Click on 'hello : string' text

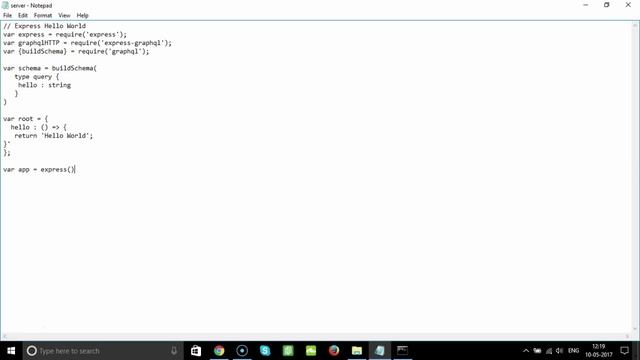coord(44,85)
